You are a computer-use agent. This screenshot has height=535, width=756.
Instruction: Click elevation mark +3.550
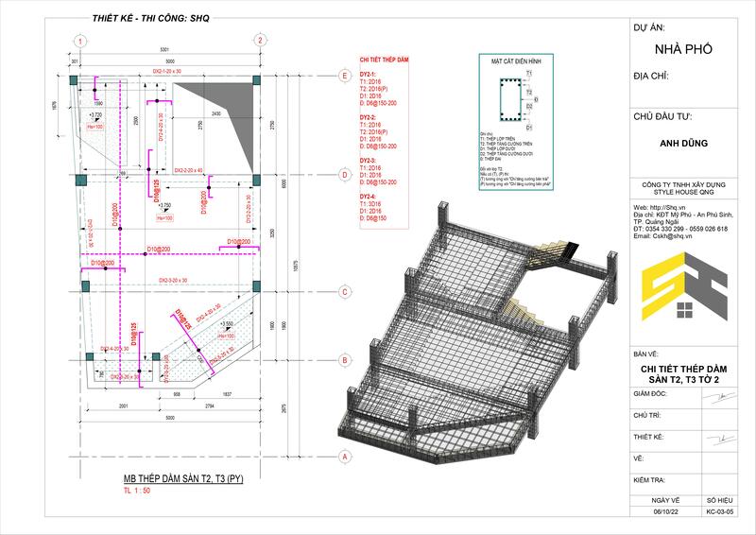click(x=227, y=323)
